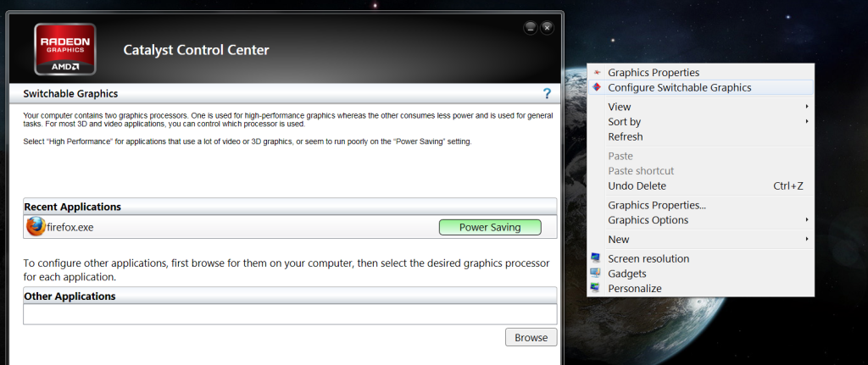Minimize Catalyst Control Center window
This screenshot has height=365, width=868.
[530, 28]
